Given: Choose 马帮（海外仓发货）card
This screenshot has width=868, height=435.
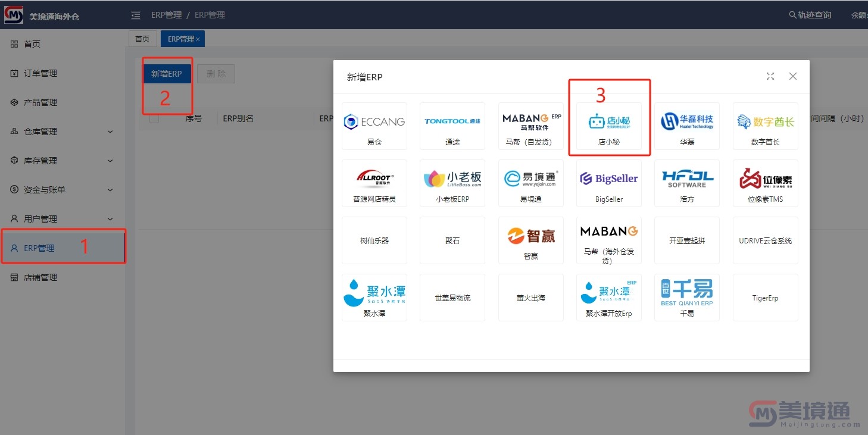Looking at the screenshot, I should tap(609, 240).
